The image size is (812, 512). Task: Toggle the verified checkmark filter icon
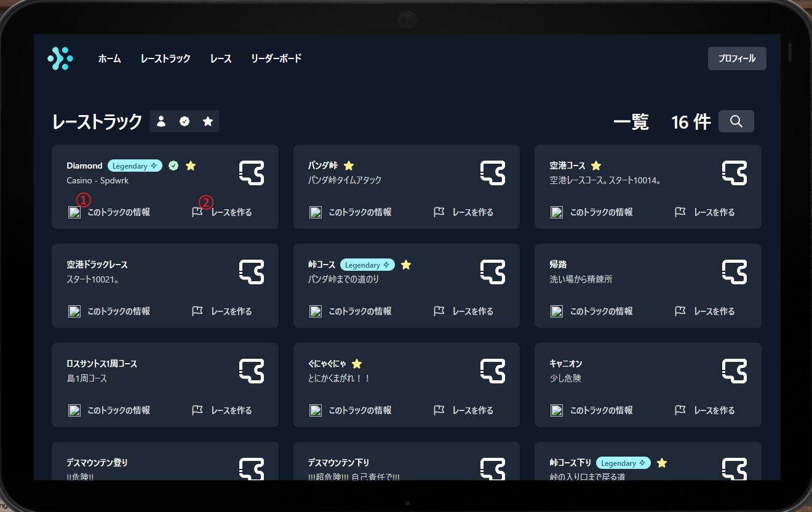[185, 121]
